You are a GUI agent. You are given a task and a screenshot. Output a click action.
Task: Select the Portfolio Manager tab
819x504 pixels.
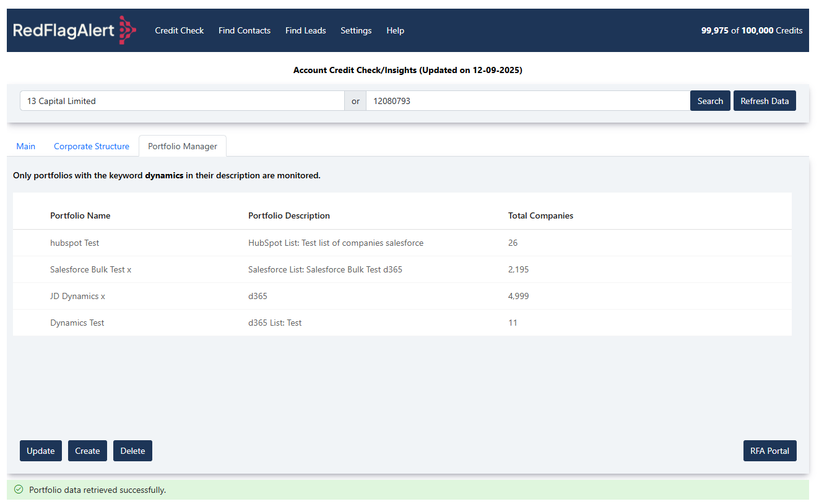point(183,146)
